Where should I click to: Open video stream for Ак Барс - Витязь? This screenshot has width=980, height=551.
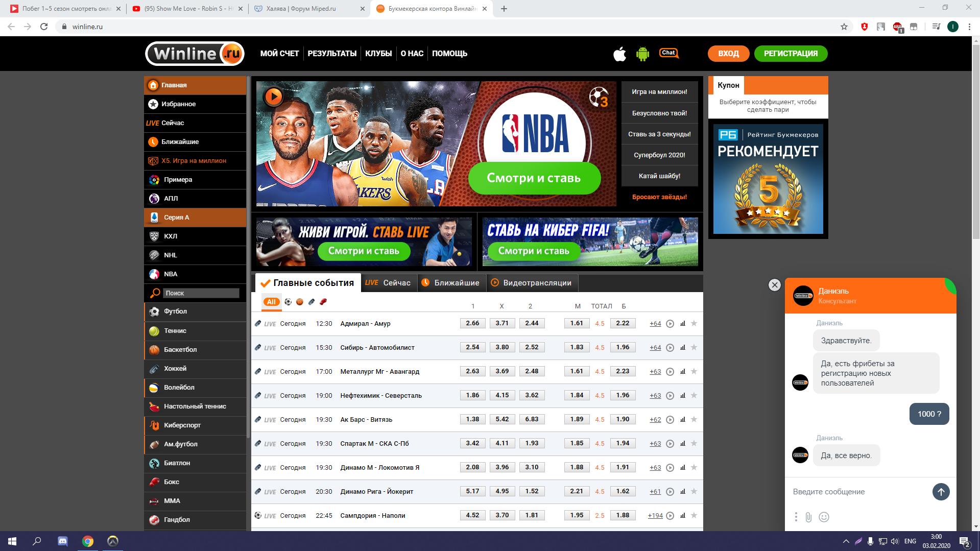[670, 420]
